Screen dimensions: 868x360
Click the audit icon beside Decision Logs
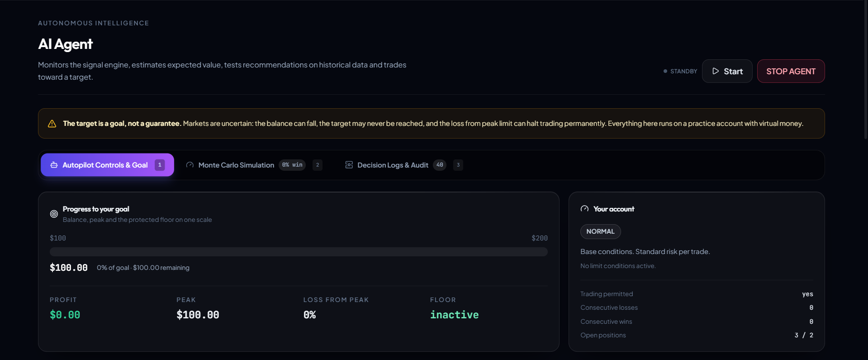(x=349, y=165)
